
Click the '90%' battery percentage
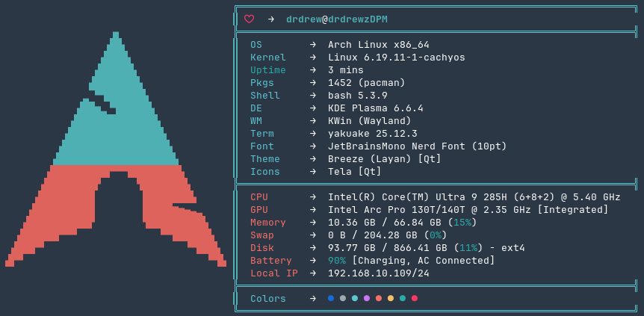click(x=337, y=261)
